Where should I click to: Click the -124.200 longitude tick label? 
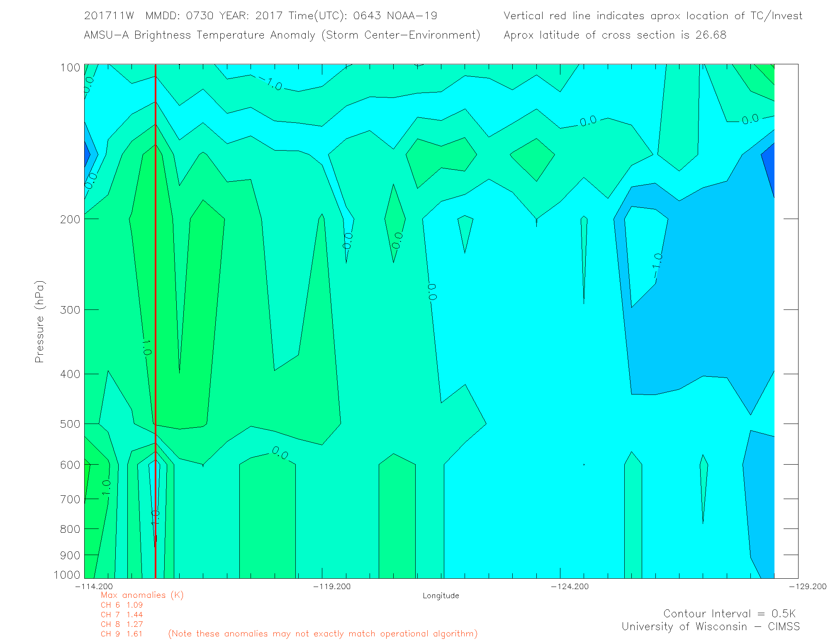tap(570, 587)
